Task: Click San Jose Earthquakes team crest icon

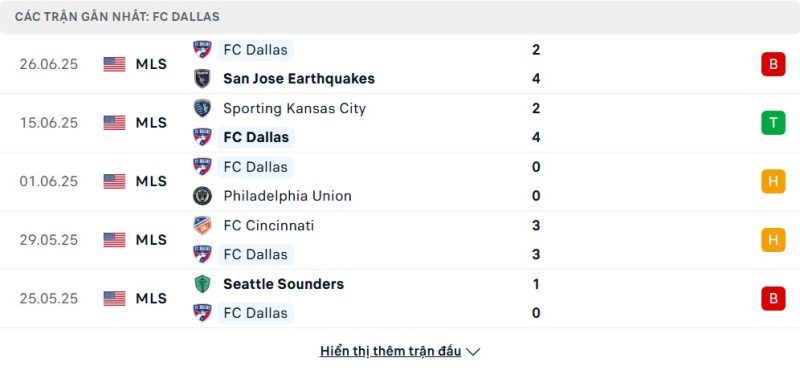Action: (202, 79)
